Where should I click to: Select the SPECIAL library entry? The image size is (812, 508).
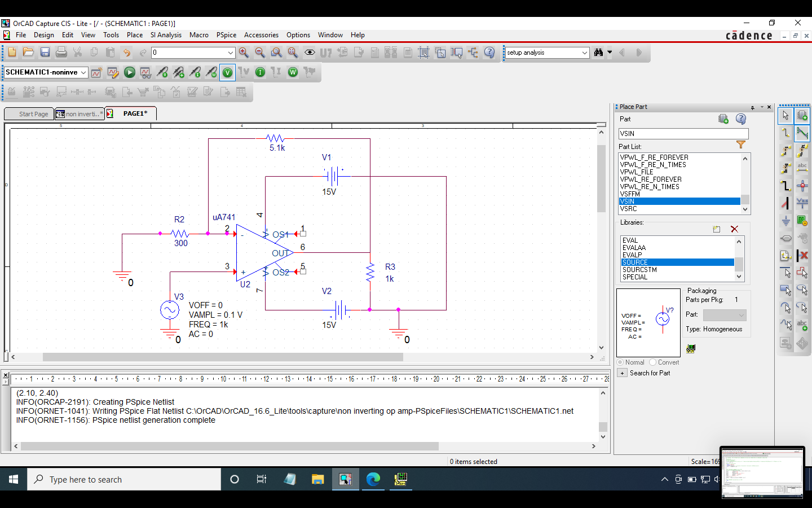pyautogui.click(x=635, y=277)
